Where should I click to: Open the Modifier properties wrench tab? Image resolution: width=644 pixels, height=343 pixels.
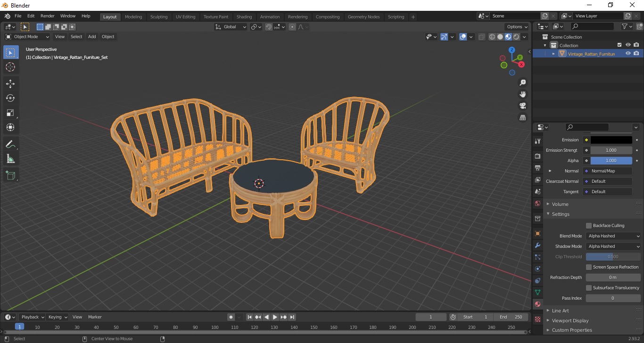point(537,245)
